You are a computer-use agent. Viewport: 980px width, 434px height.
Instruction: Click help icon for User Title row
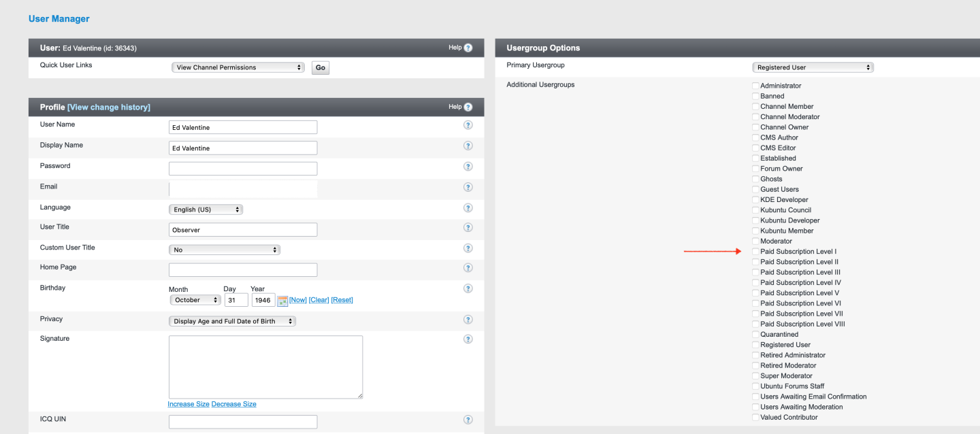click(x=468, y=228)
